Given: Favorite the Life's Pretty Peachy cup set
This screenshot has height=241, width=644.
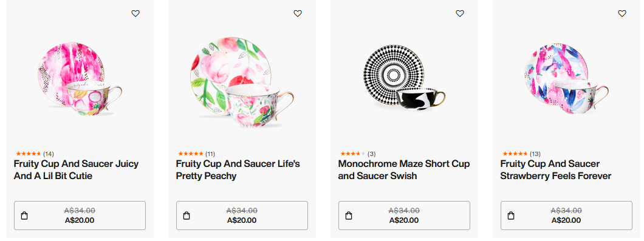Looking at the screenshot, I should (298, 13).
